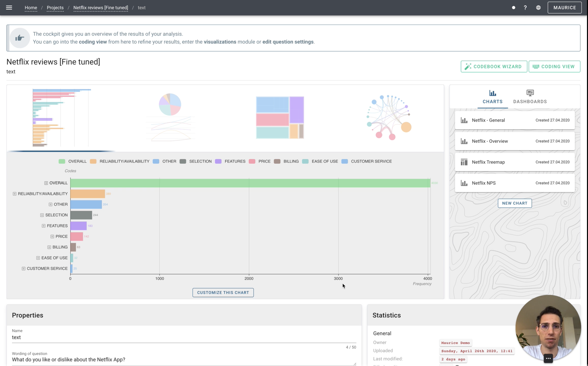Click the treemap icon beside Netflix Treemap
Viewport: 588px width, 366px height.
pyautogui.click(x=464, y=162)
